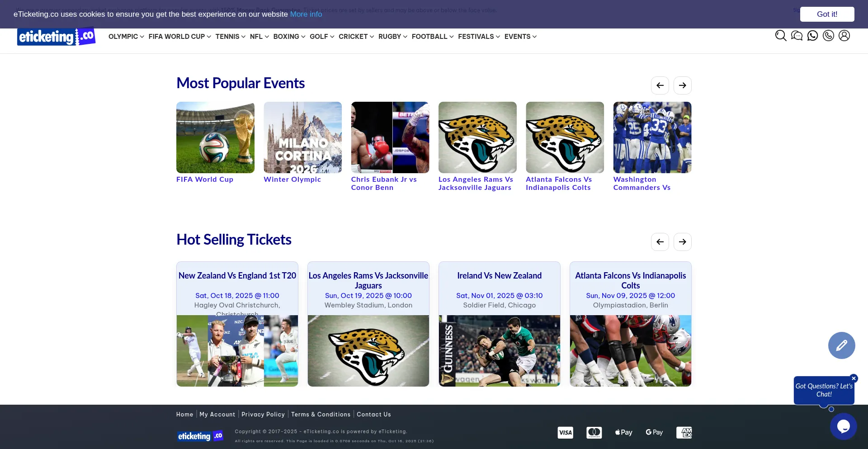The height and width of the screenshot is (449, 868).
Task: Click Atlanta Falcons Vs Indianapolis Colts popular event link
Action: point(559,184)
